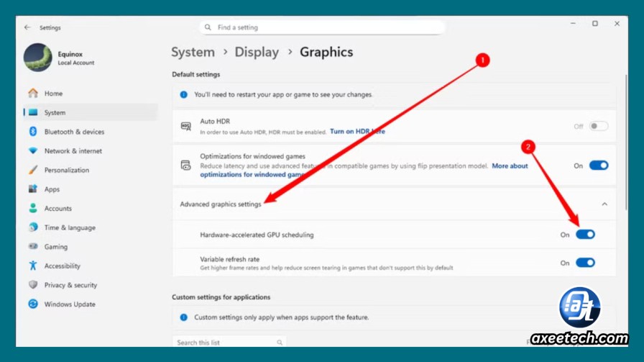Click the back arrow in Settings
The width and height of the screenshot is (644, 362).
27,27
